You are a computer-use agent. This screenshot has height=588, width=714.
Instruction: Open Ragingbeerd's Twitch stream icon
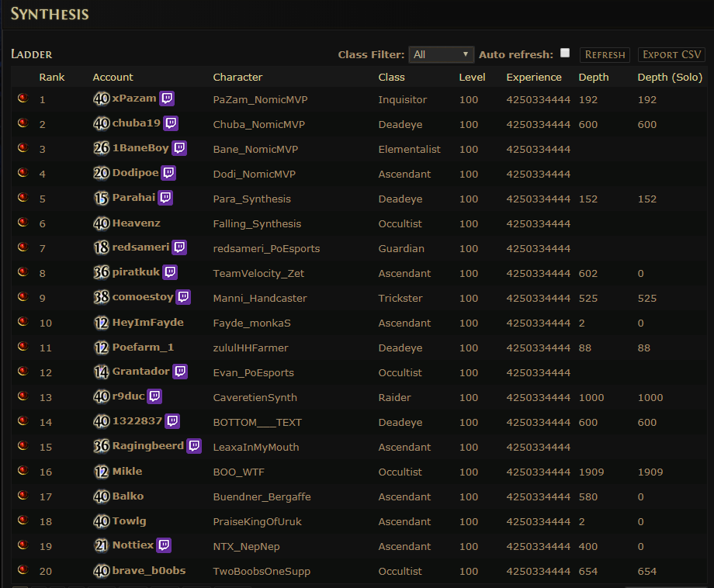[x=194, y=445]
